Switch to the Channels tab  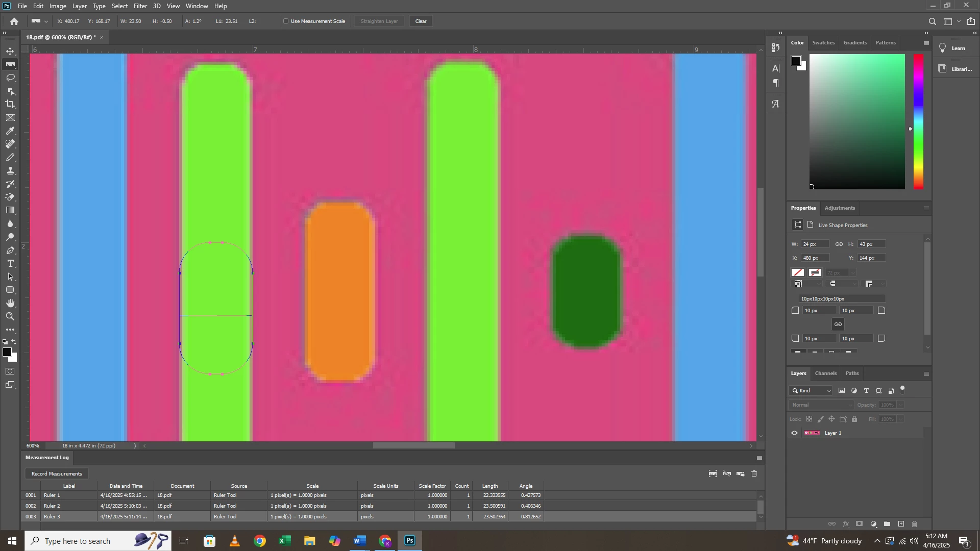825,373
